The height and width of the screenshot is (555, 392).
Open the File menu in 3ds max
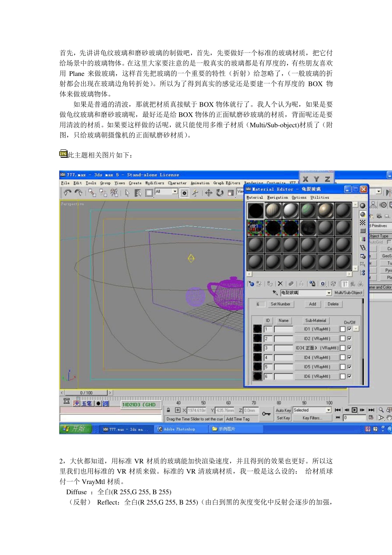click(x=65, y=183)
